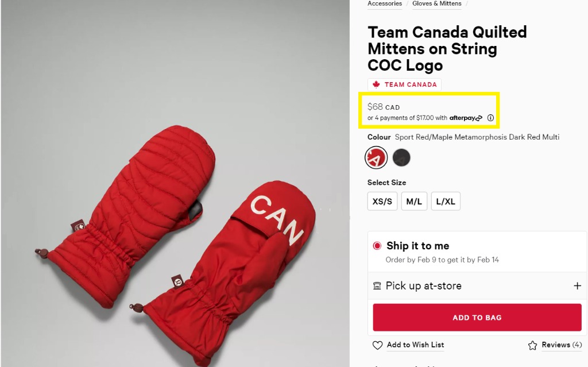Expand Pick up at-store with the plus
The width and height of the screenshot is (588, 367).
(x=577, y=286)
